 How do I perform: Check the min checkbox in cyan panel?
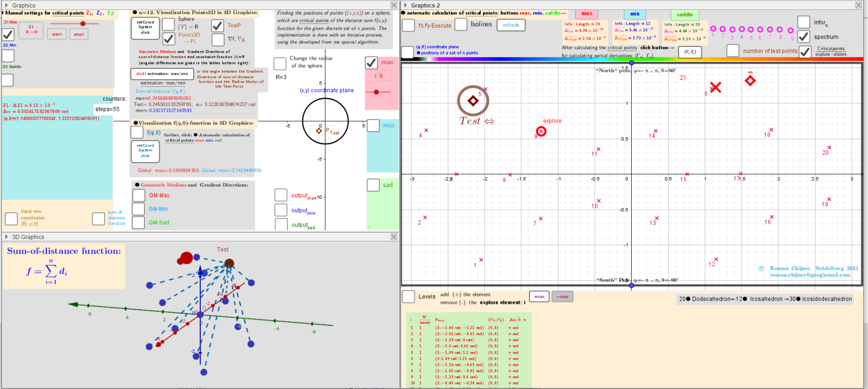373,125
